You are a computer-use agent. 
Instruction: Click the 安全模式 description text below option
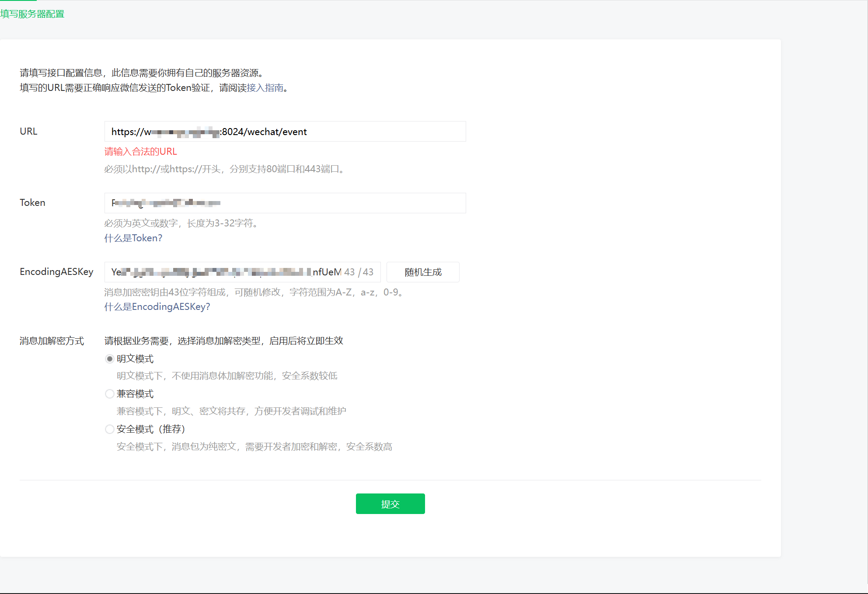pyautogui.click(x=254, y=447)
